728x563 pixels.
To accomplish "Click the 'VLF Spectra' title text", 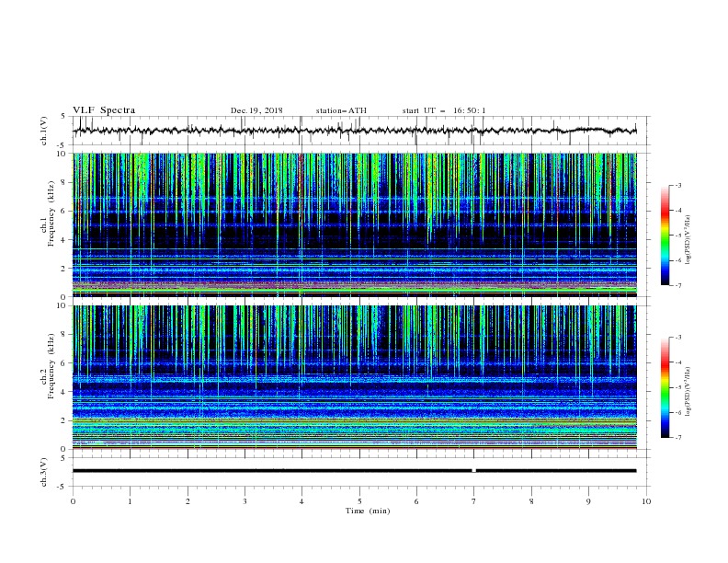I will coord(104,110).
